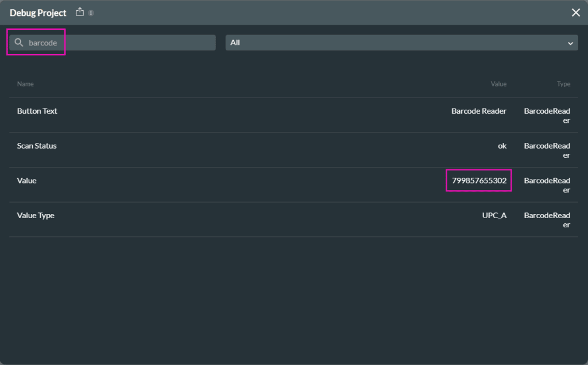
Task: Close the Debug Project dialog
Action: pos(575,13)
